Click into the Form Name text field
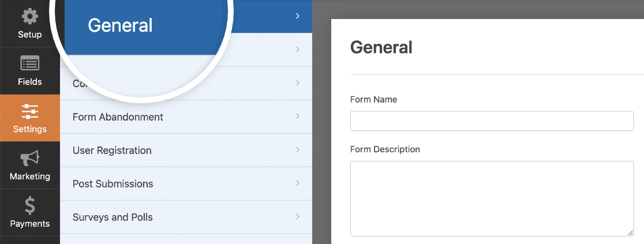Viewport: 644px width, 244px height. (492, 121)
